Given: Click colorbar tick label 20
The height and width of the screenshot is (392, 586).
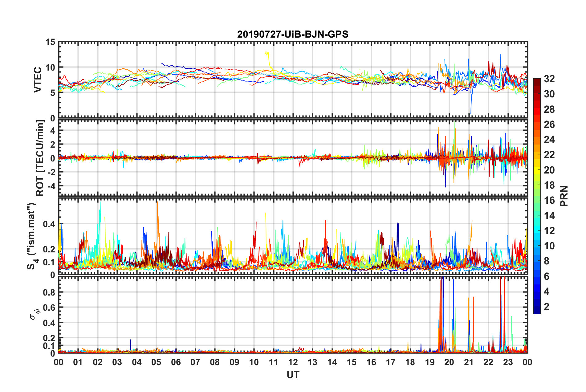Looking at the screenshot, I should point(549,170).
